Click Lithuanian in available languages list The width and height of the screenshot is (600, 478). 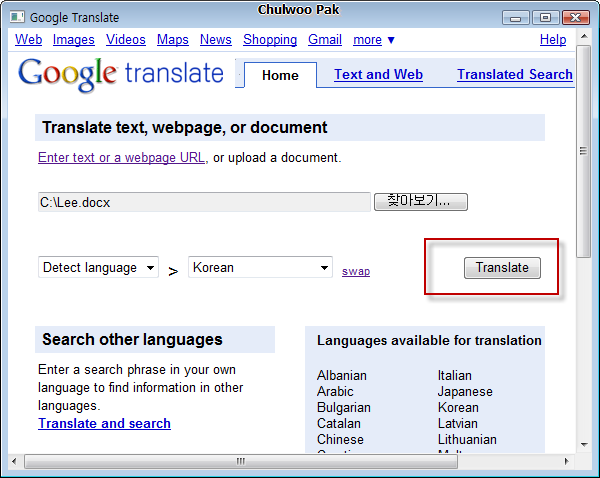tap(467, 439)
